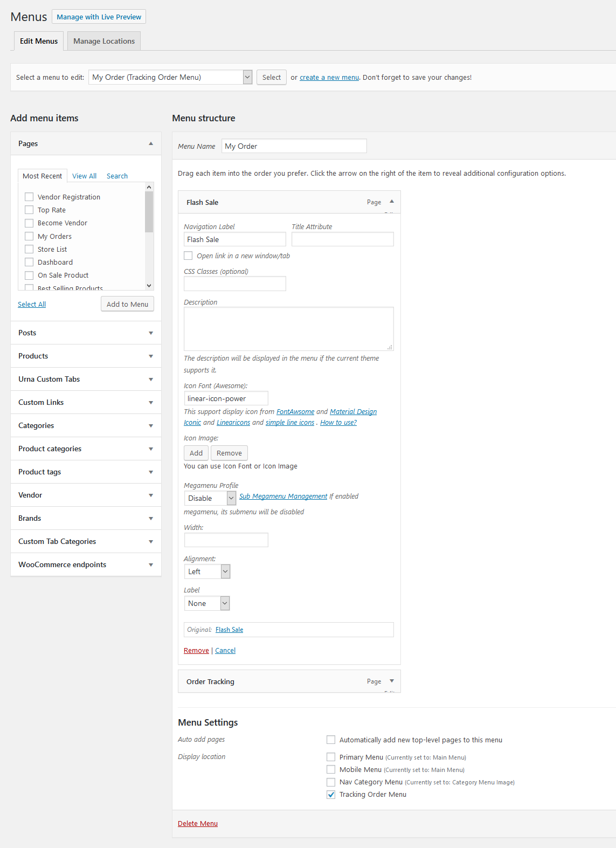The image size is (616, 848).
Task: Check the On Sale Product page checkbox
Action: (29, 275)
